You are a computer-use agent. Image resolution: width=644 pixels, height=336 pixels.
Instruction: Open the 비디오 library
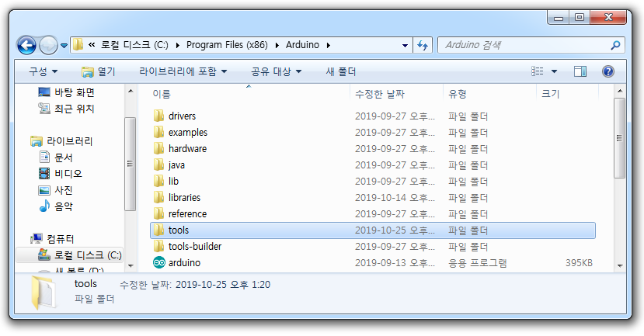click(x=61, y=174)
